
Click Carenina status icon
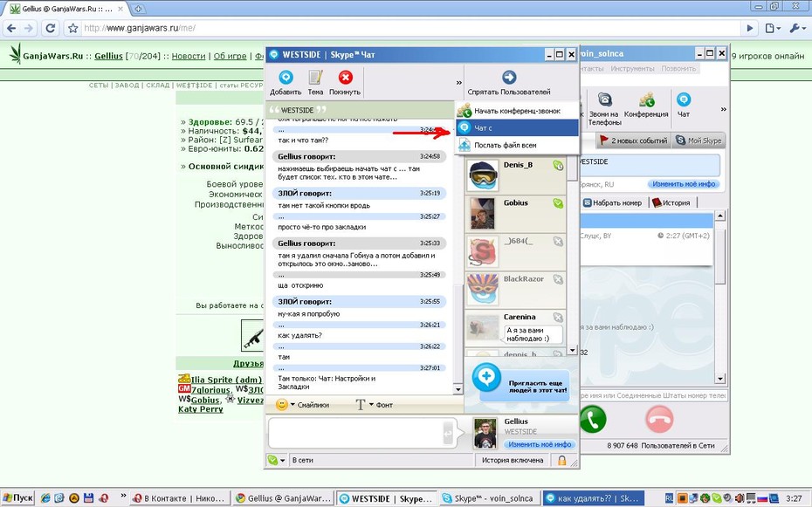tap(558, 317)
